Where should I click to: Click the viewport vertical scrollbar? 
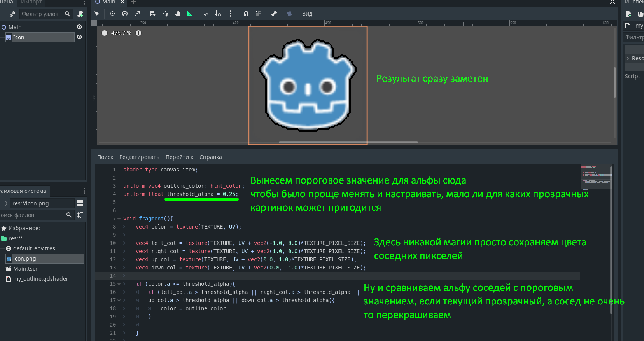tap(615, 82)
